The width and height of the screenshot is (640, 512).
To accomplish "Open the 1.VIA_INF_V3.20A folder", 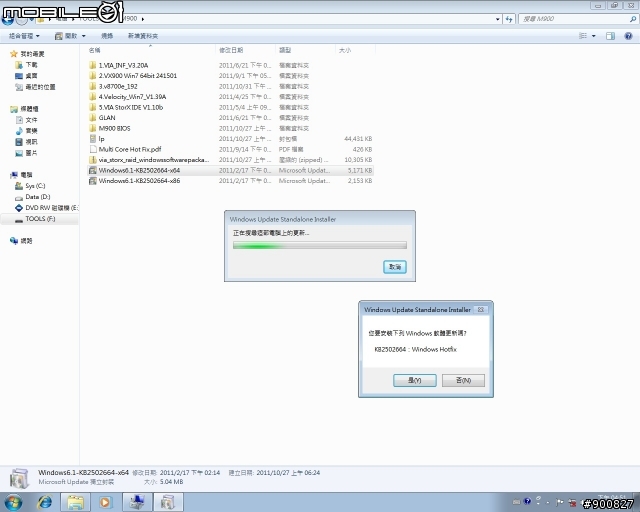I will pyautogui.click(x=123, y=65).
